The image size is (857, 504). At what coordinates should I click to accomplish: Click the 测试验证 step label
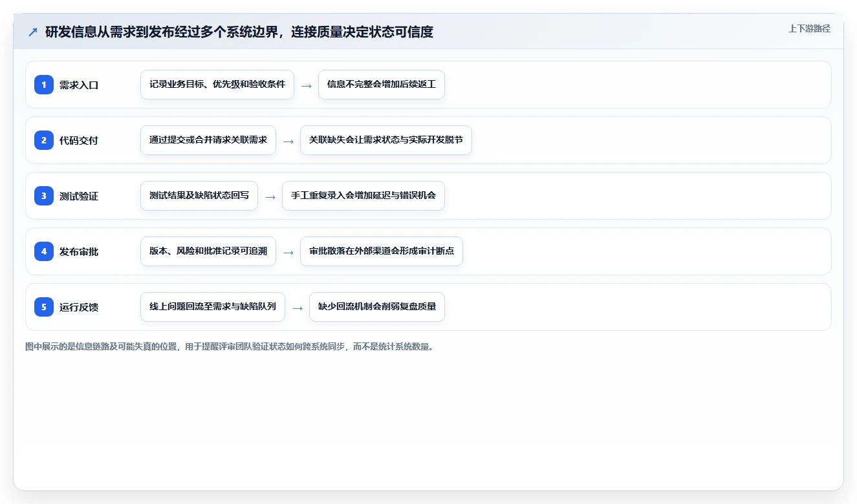tap(79, 196)
